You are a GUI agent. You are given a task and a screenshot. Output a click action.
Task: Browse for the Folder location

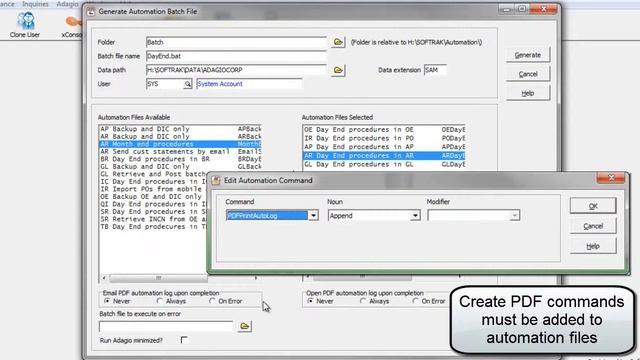(x=338, y=42)
